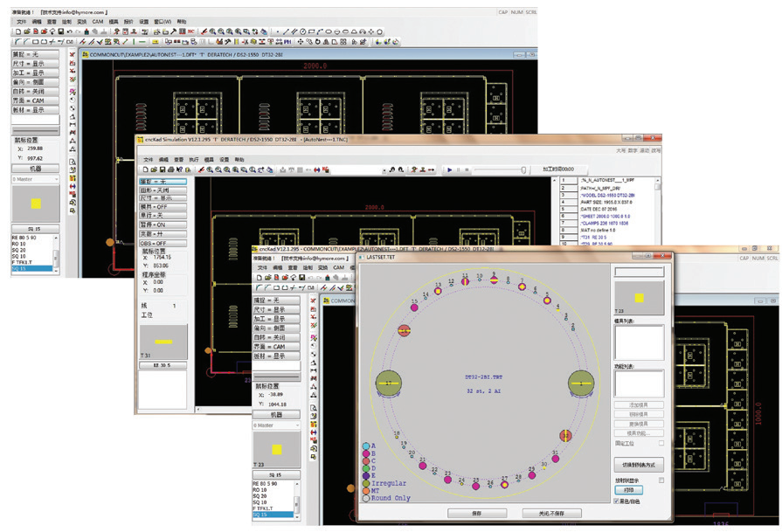The width and height of the screenshot is (782, 532).
Task: Select the Circle drawing tool in back toolbar
Action: coord(302,31)
